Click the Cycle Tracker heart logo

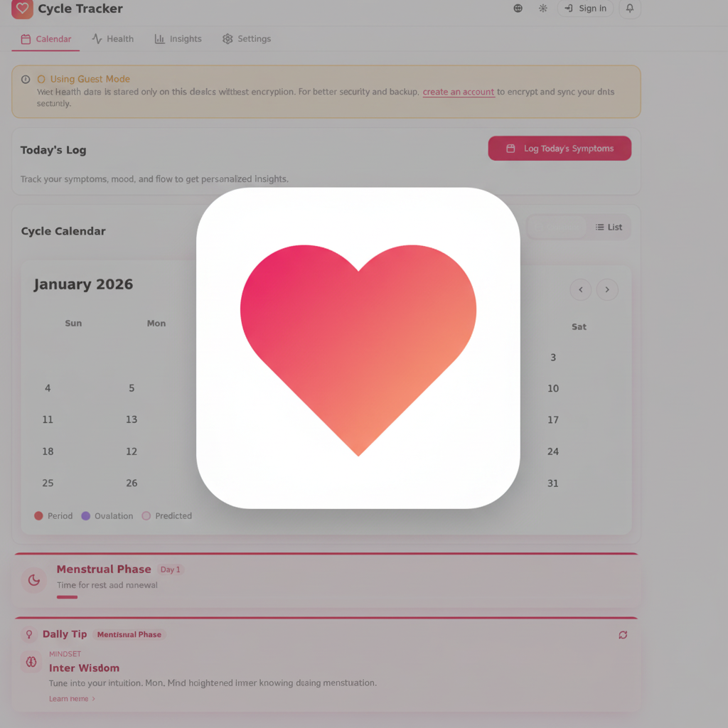[x=22, y=9]
